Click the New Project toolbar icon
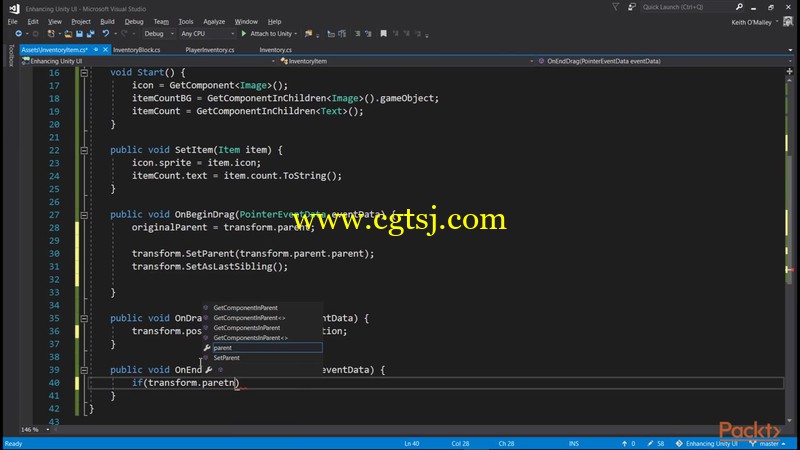This screenshot has width=800, height=450. coord(51,34)
